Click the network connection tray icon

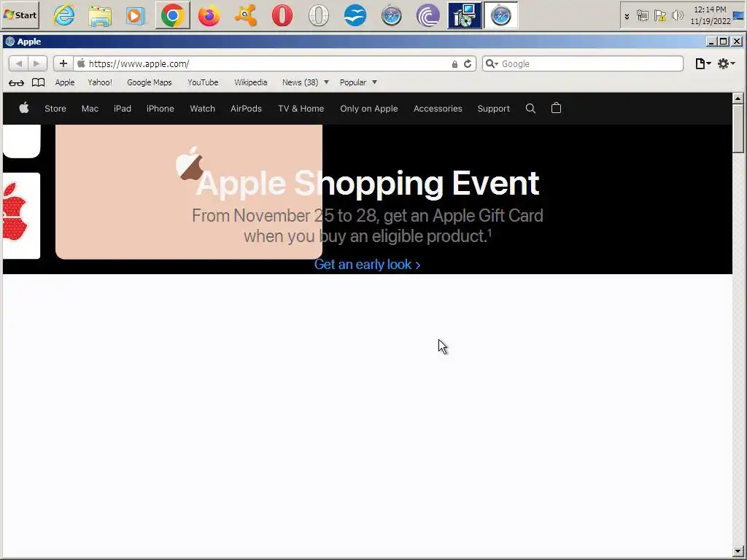coord(642,16)
